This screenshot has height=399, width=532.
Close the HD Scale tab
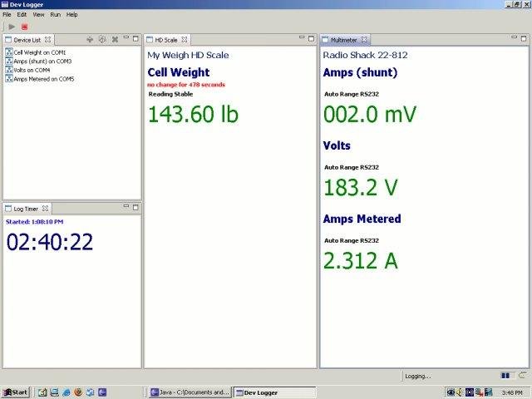185,40
